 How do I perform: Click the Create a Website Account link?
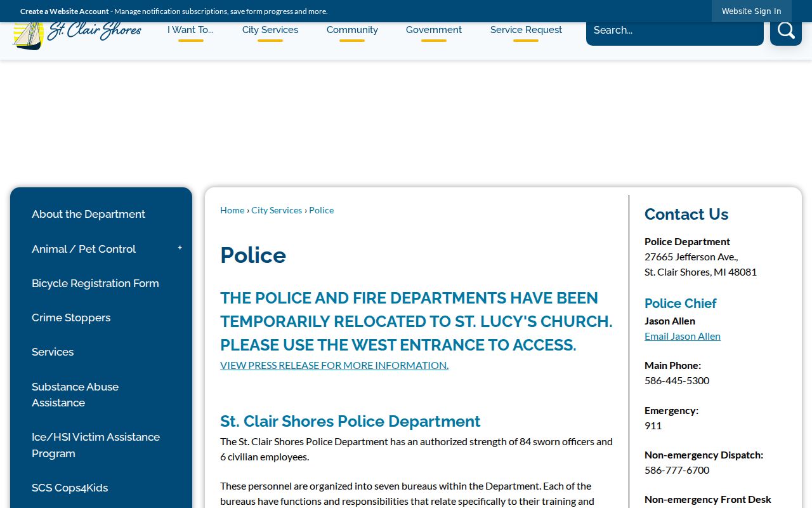(65, 11)
